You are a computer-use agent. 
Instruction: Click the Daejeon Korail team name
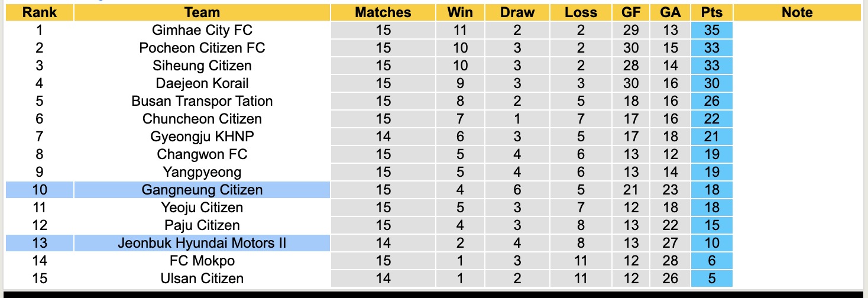(x=202, y=83)
